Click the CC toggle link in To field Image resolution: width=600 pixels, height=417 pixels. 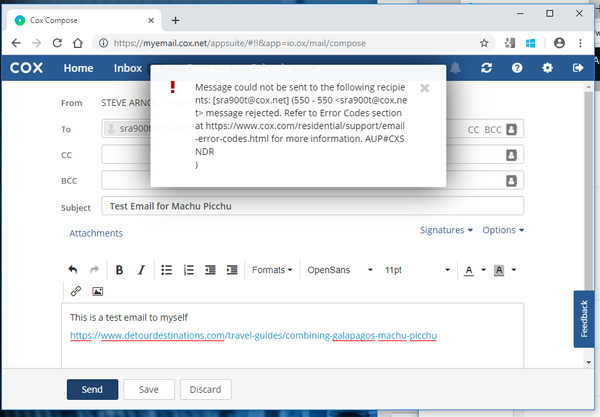(473, 130)
